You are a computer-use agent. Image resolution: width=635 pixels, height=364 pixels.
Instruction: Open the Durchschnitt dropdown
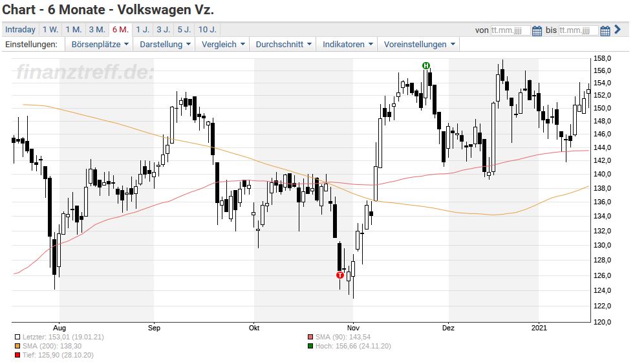pyautogui.click(x=283, y=45)
